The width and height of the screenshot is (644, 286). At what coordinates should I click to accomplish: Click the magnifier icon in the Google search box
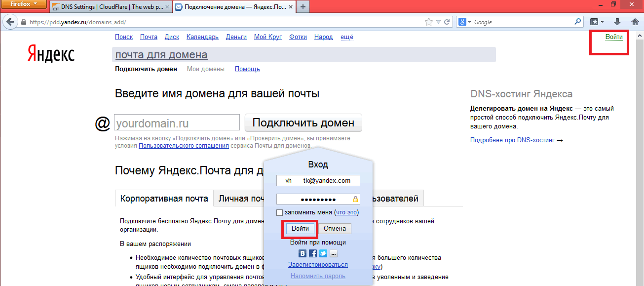click(x=577, y=22)
